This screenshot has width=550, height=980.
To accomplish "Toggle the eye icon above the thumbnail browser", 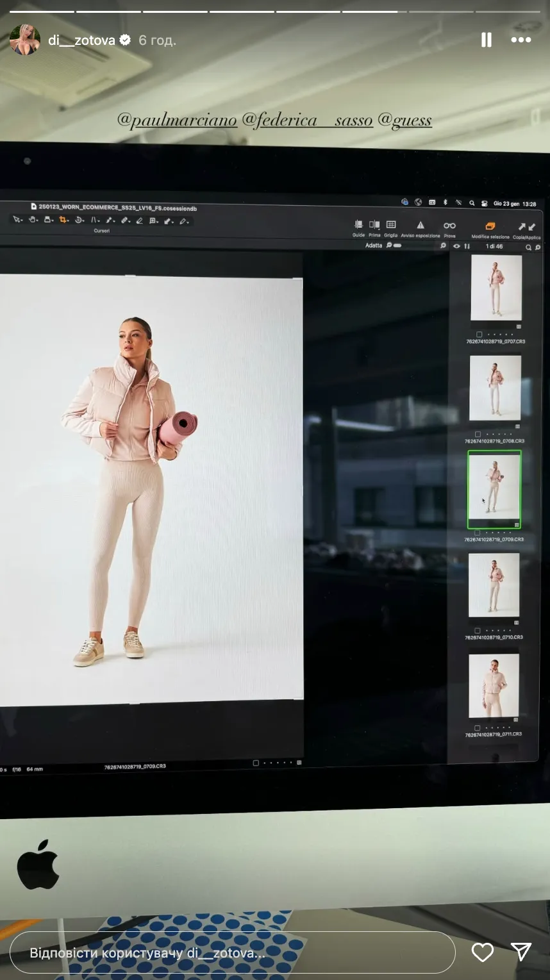I will pos(456,246).
